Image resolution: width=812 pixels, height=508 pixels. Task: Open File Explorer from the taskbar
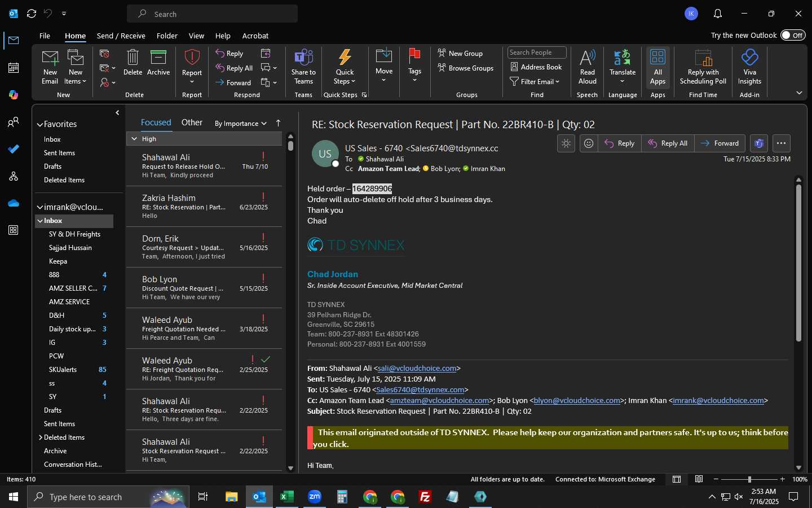(232, 497)
